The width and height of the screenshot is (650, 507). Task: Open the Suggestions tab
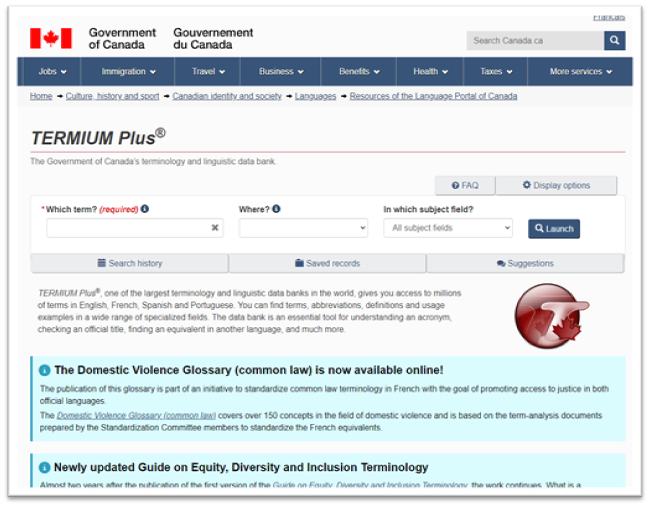[x=525, y=263]
